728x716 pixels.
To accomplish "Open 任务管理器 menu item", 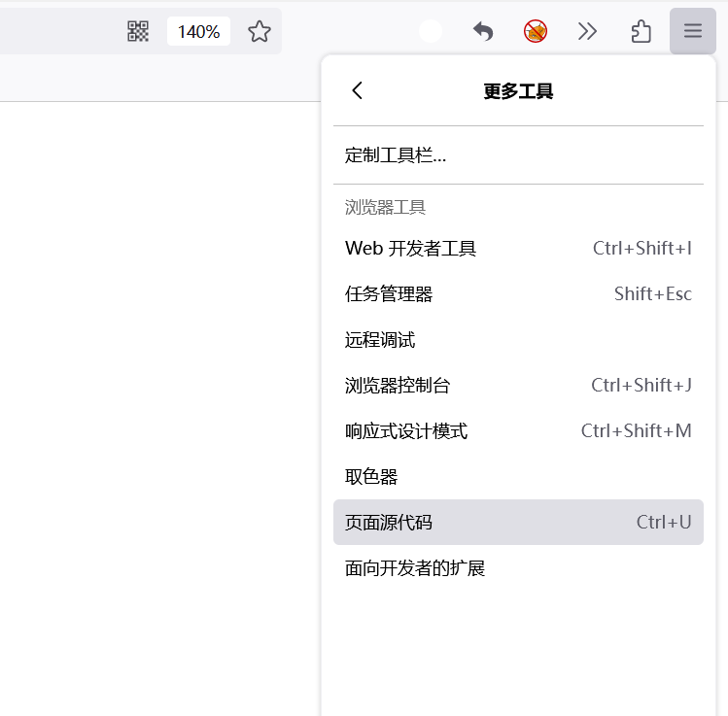I will pyautogui.click(x=518, y=293).
